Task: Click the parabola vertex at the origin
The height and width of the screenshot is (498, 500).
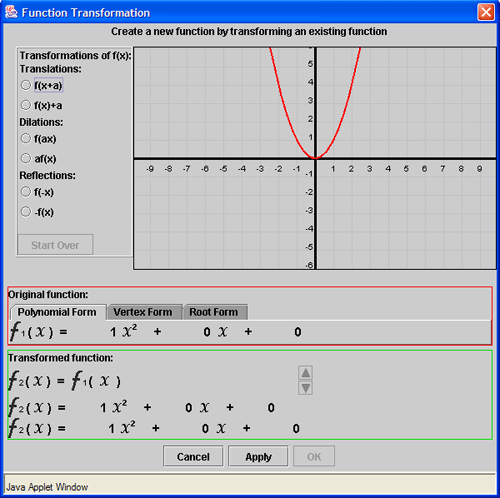Action: [x=315, y=158]
